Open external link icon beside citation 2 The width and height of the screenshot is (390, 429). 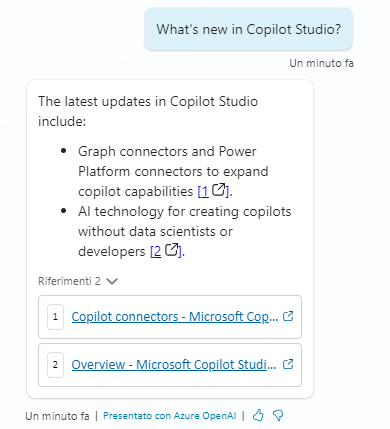(171, 250)
